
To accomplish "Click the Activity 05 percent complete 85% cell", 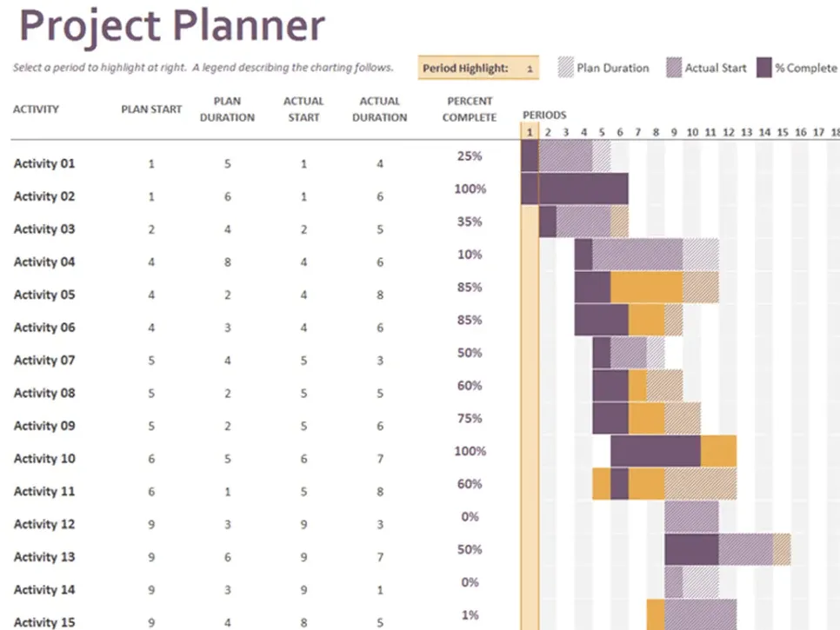I will 470,288.
